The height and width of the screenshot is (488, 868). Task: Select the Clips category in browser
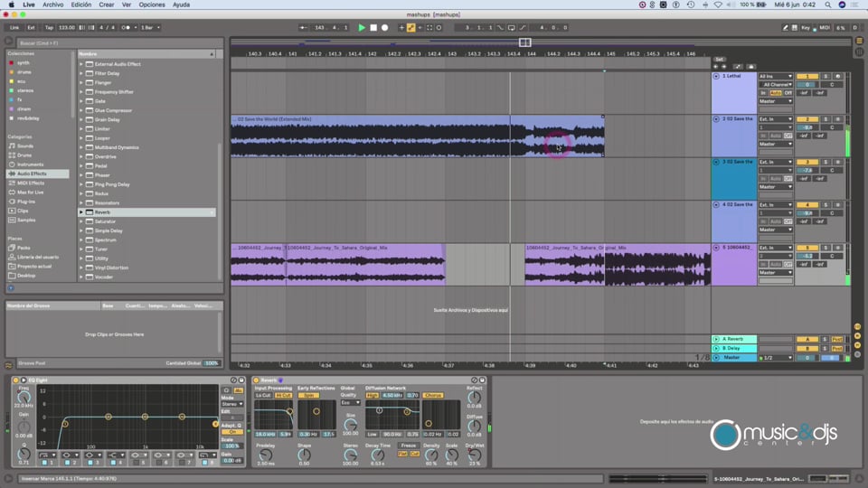23,211
